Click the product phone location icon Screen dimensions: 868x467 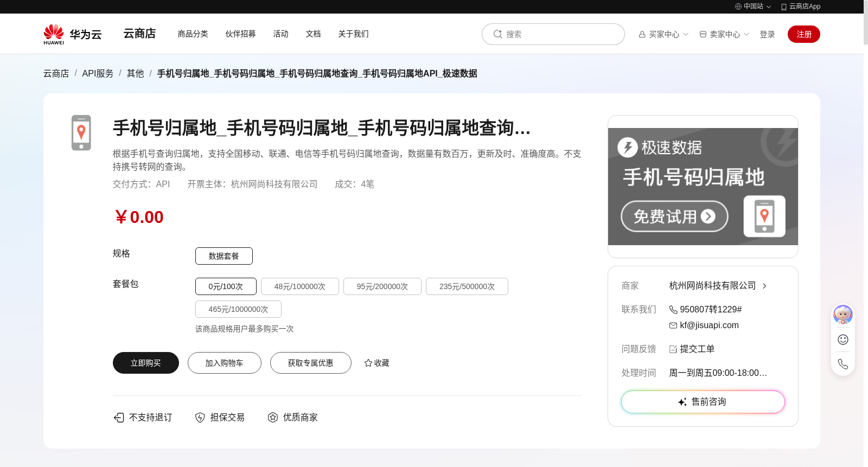pyautogui.click(x=81, y=133)
